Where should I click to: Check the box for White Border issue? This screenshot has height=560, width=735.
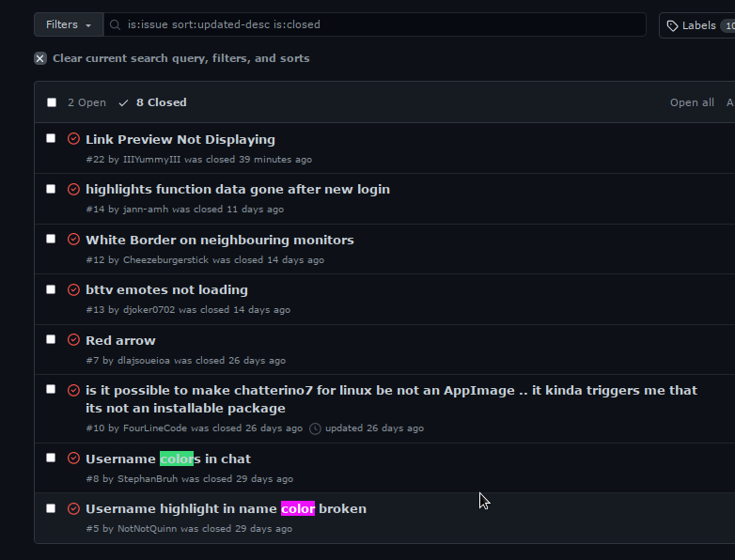click(51, 239)
